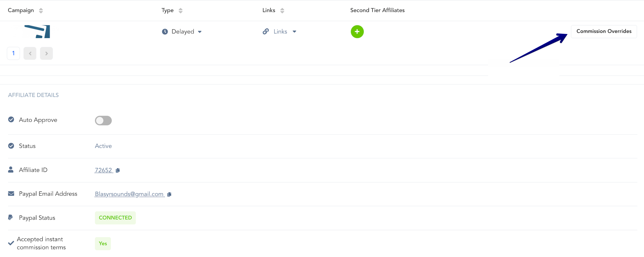
Task: Click the affiliate ID 72652 link
Action: point(103,170)
